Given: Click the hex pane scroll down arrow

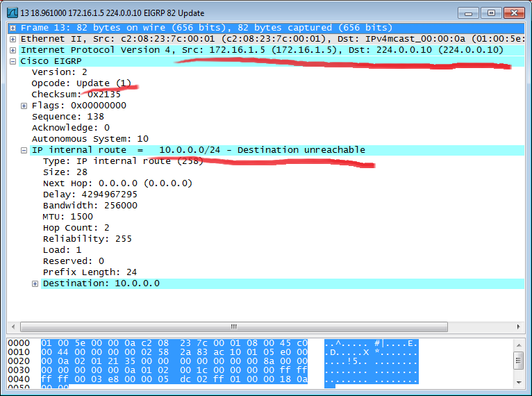Looking at the screenshot, I should click(x=519, y=382).
